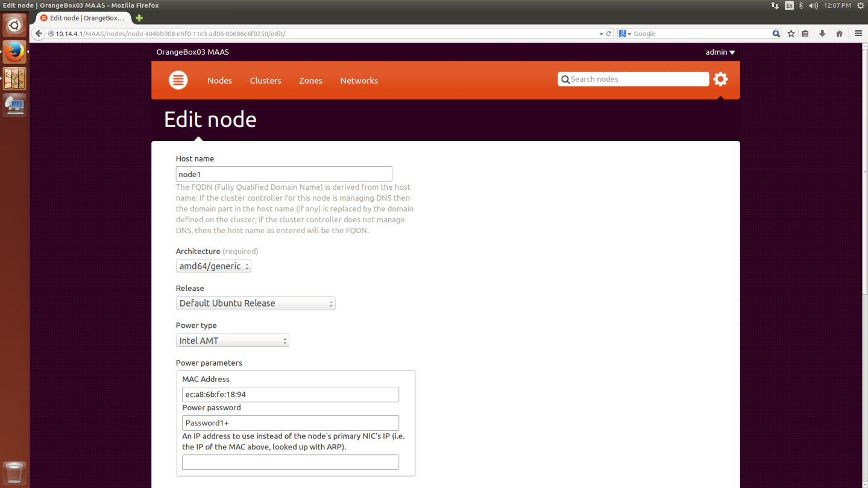Click the 12:07 PM clock
868x488 pixels.
(837, 5)
